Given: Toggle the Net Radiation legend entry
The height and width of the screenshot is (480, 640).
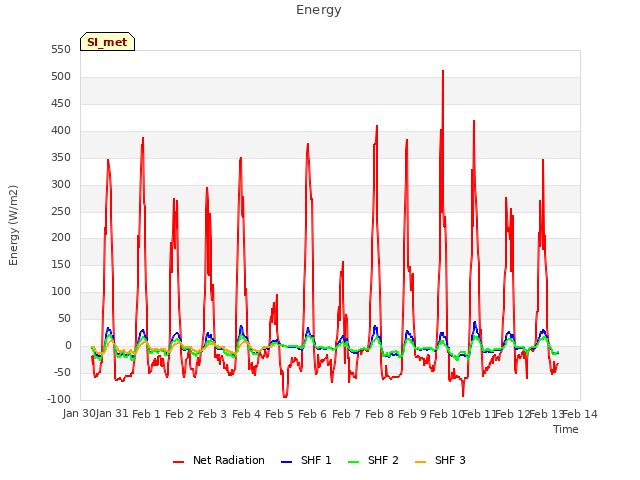Looking at the screenshot, I should (x=219, y=460).
